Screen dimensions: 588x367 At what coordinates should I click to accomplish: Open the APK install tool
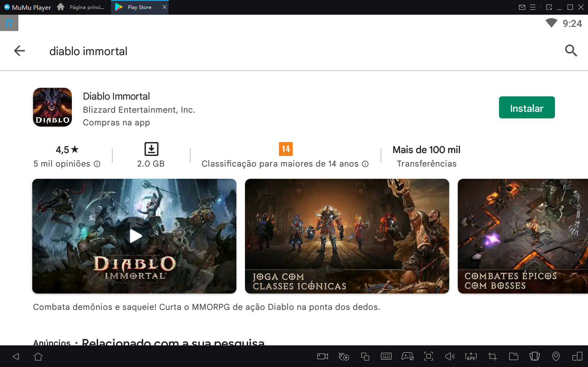click(471, 356)
